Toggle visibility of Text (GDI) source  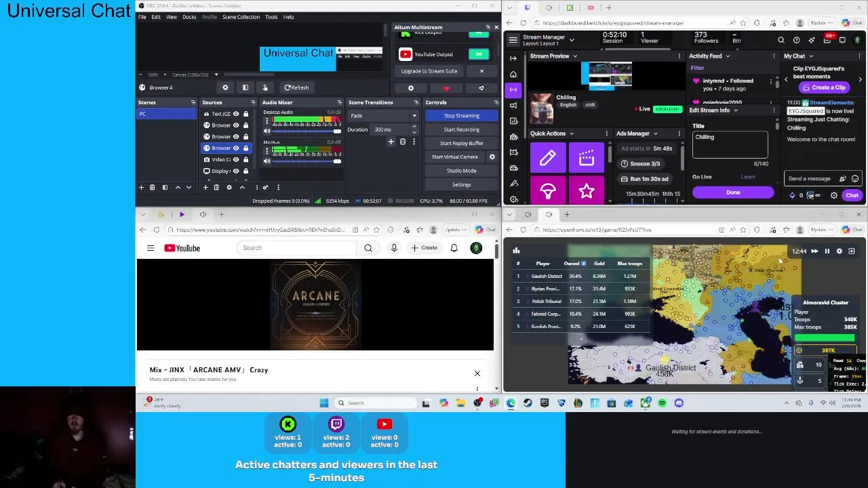point(236,114)
